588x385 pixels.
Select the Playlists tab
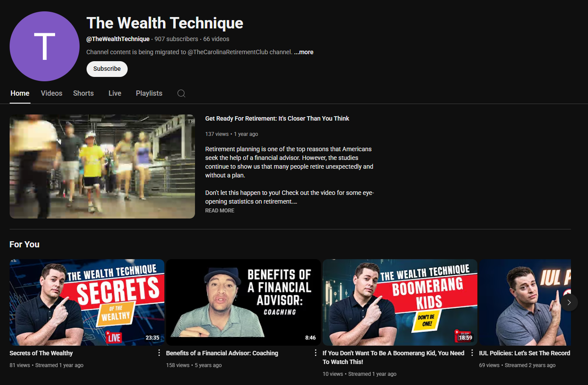[x=149, y=94]
